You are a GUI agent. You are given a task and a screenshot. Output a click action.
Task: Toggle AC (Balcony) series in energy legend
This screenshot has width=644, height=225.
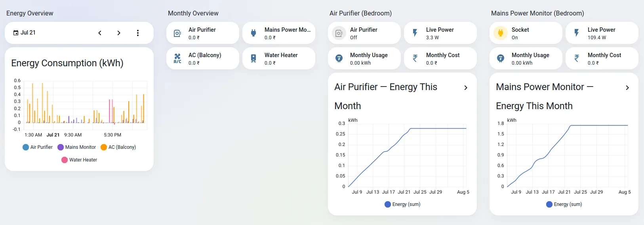tap(118, 147)
